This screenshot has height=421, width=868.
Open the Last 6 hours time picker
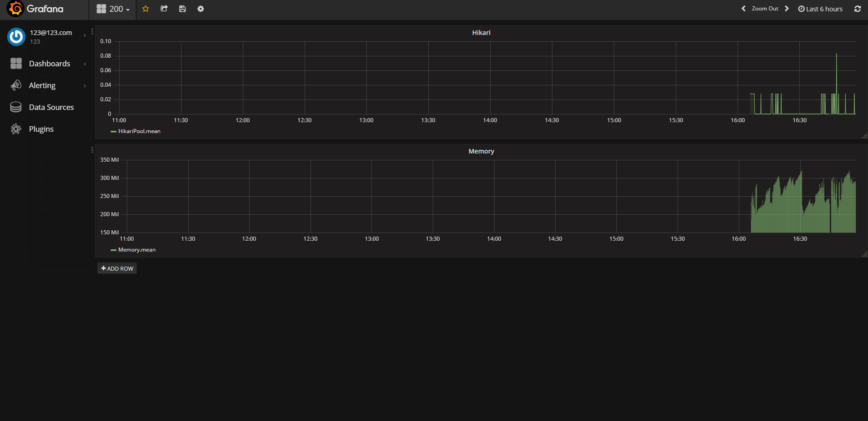point(820,9)
